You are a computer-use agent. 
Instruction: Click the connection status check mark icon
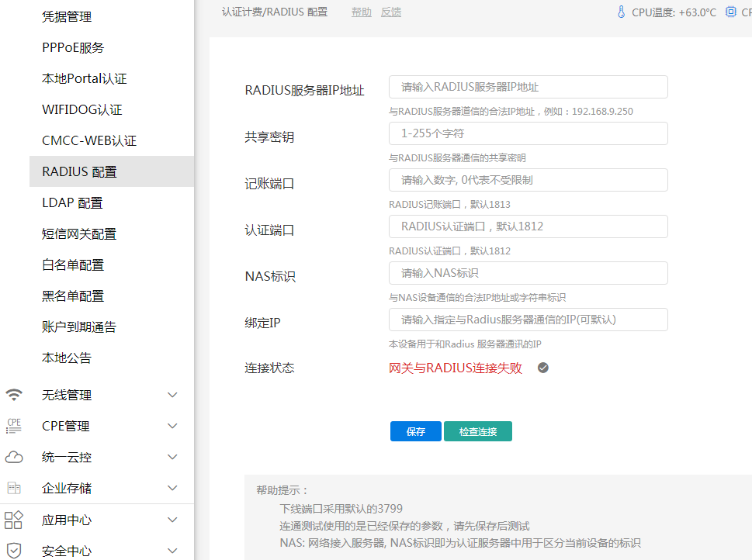pos(543,368)
